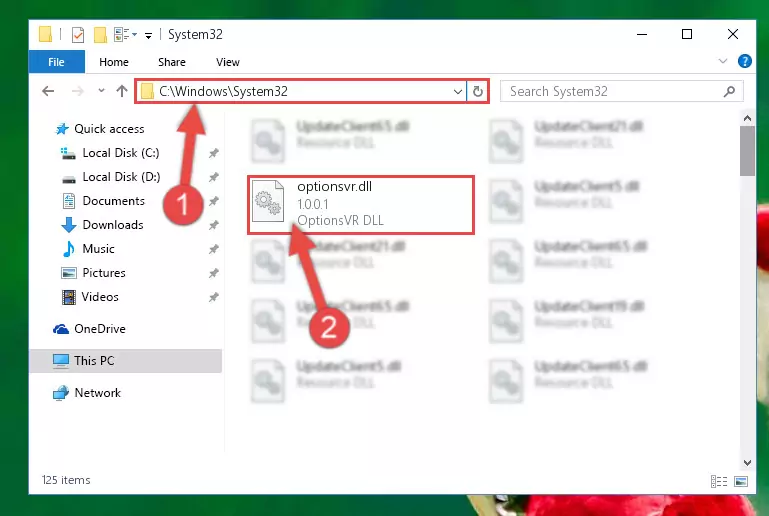
Task: Open the View ribbon tab
Action: 228,62
